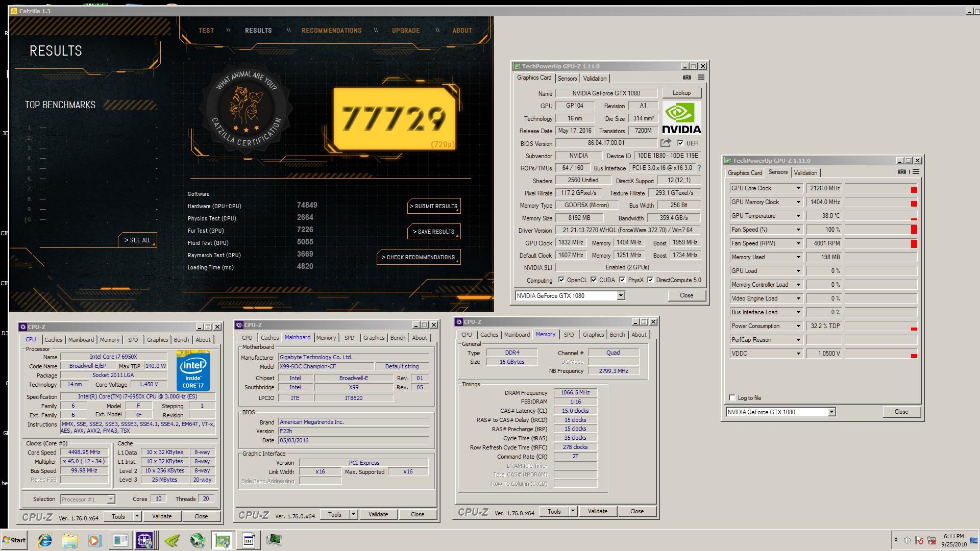Image resolution: width=980 pixels, height=551 pixels.
Task: Click Tools button in CPU-Z CPU window
Action: pyautogui.click(x=118, y=516)
